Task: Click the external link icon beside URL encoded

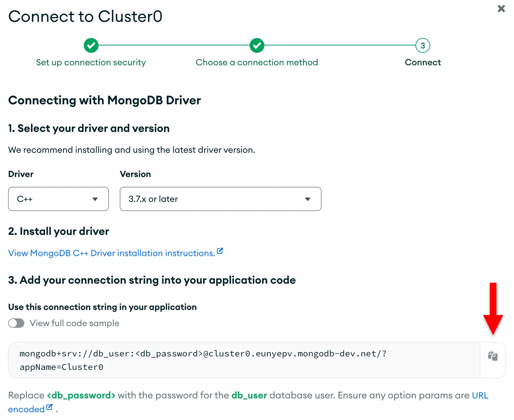Action: (49, 407)
